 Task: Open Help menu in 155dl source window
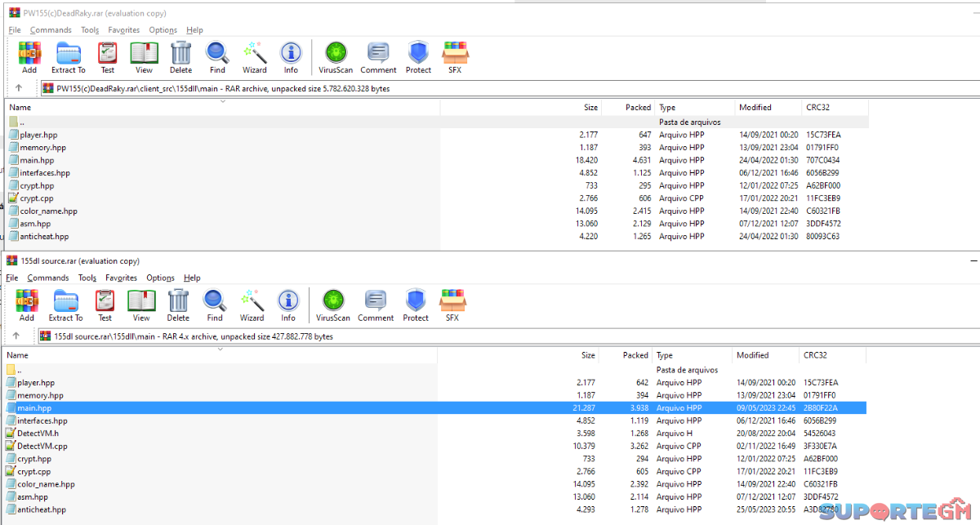click(x=192, y=278)
